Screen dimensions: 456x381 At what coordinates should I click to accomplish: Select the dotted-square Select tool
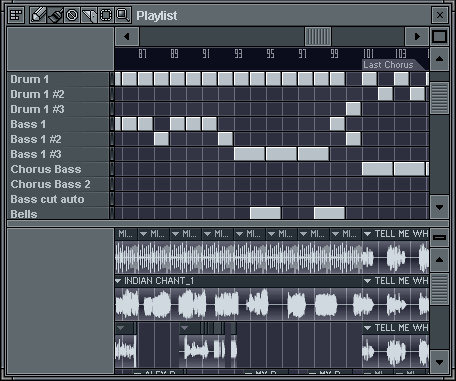(x=106, y=15)
